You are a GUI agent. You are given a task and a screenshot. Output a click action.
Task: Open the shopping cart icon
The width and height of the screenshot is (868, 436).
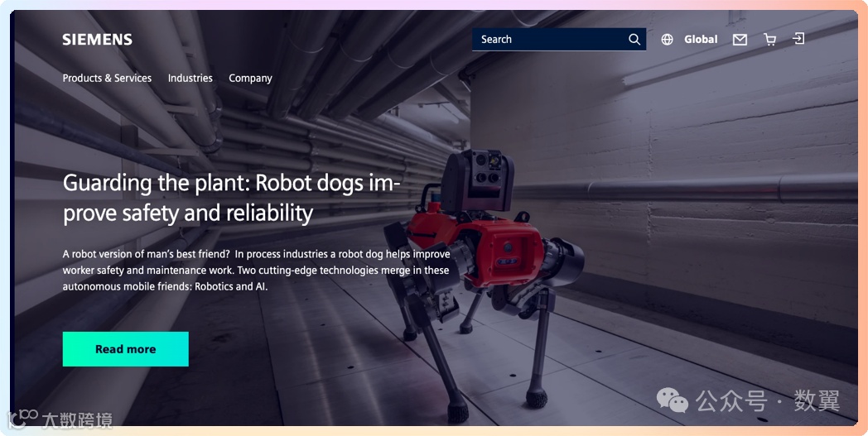pos(769,39)
